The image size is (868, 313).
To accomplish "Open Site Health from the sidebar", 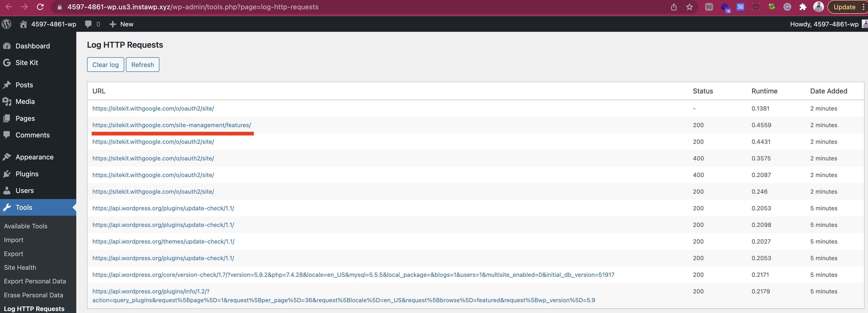I will click(20, 267).
